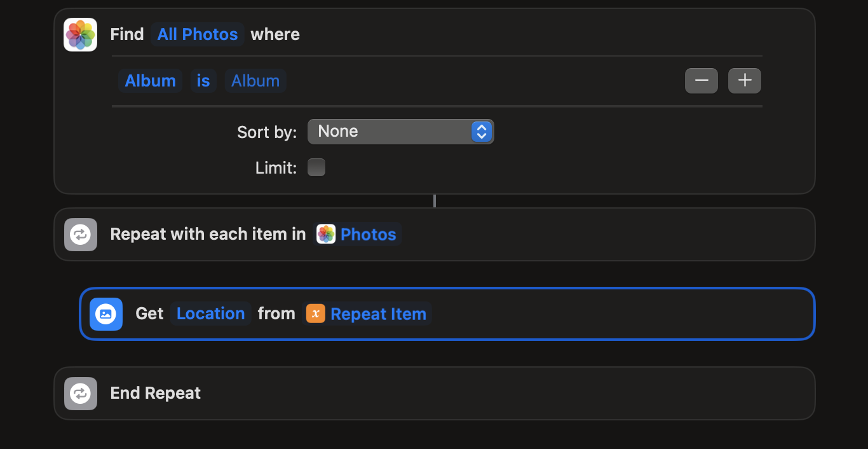Choose the Location detail parameter
The image size is (868, 449).
click(x=210, y=314)
